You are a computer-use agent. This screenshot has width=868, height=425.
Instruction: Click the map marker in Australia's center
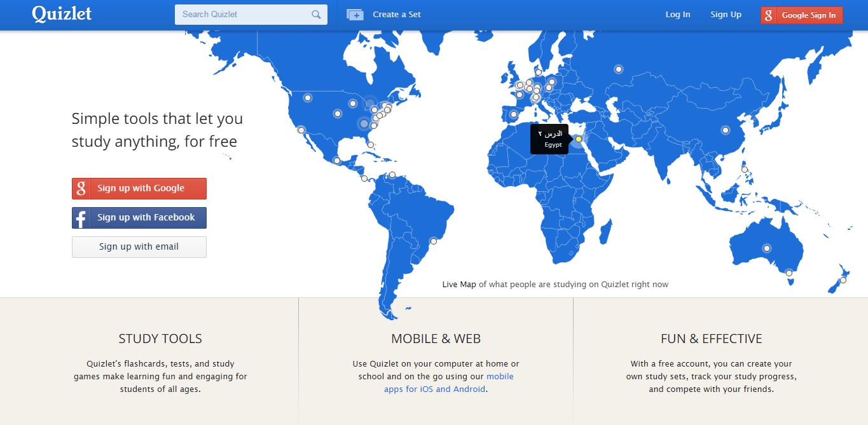coord(767,248)
